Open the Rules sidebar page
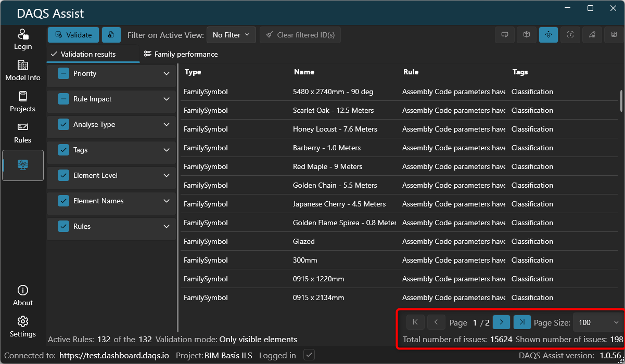This screenshot has width=625, height=364. 23,133
